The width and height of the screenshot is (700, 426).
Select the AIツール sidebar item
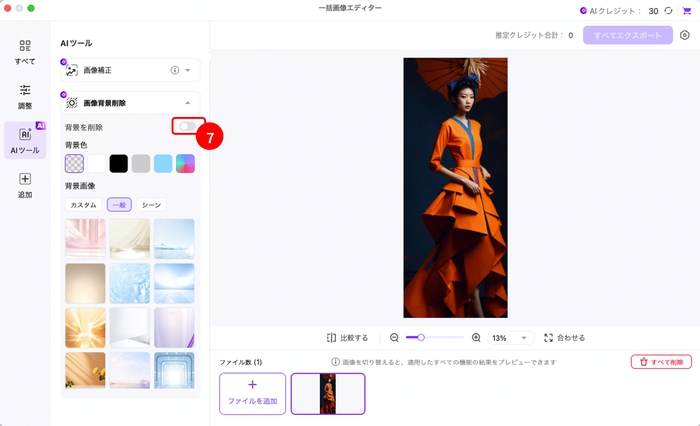pyautogui.click(x=25, y=140)
